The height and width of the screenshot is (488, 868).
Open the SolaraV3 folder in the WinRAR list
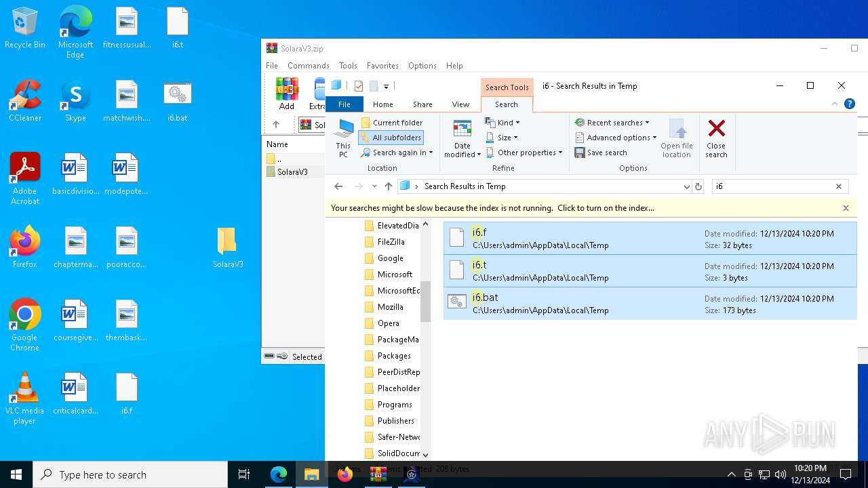pos(292,172)
